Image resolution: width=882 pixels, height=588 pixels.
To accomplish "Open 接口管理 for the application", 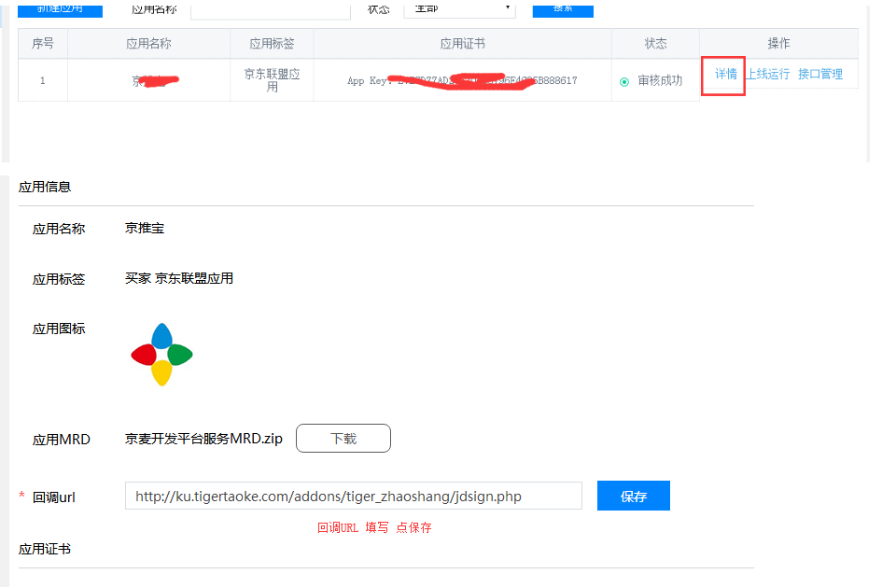I will (x=820, y=75).
